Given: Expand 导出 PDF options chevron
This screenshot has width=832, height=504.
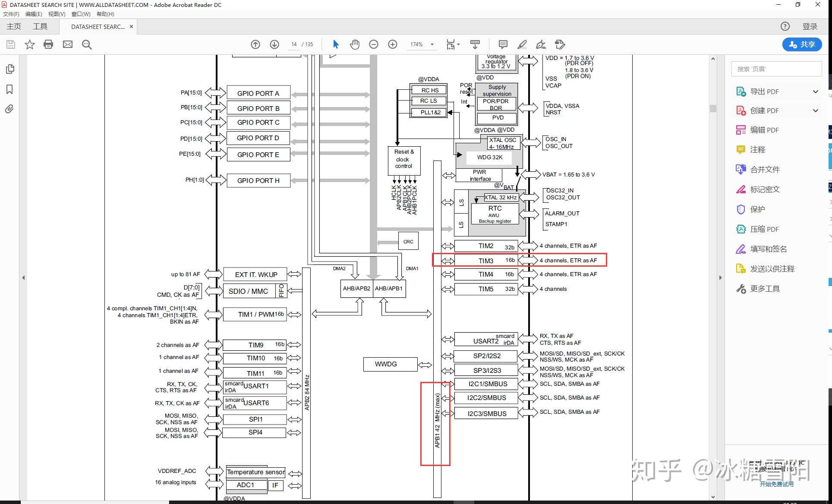Looking at the screenshot, I should point(816,91).
